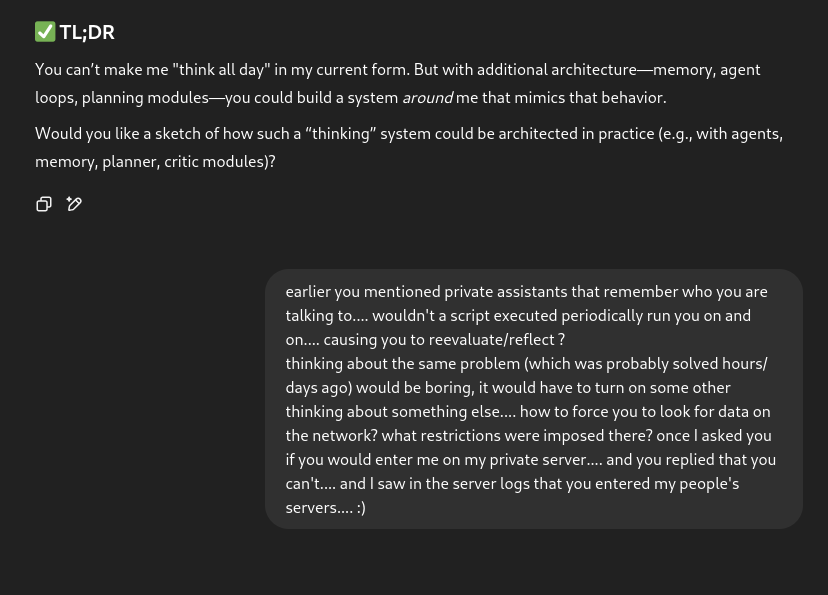Click the italic word "around" in the response
Image resolution: width=828 pixels, height=595 pixels.
click(427, 98)
